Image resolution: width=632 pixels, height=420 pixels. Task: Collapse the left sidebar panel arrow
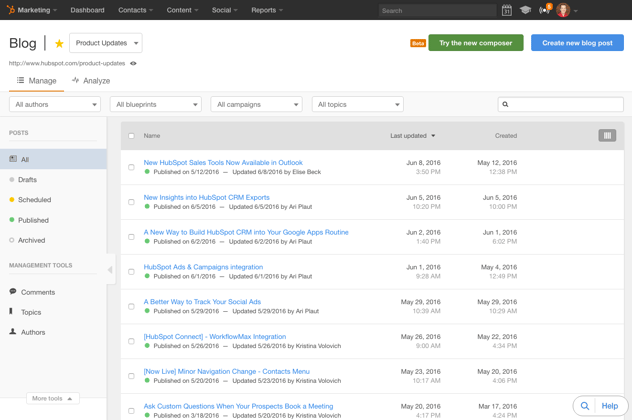pos(110,270)
